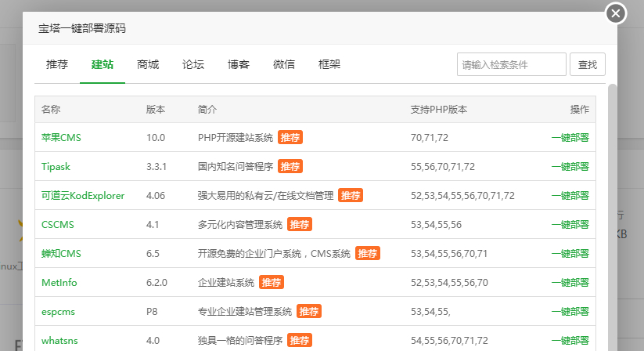Click 一键部署 for Tipask
The image size is (644, 351).
coord(570,166)
